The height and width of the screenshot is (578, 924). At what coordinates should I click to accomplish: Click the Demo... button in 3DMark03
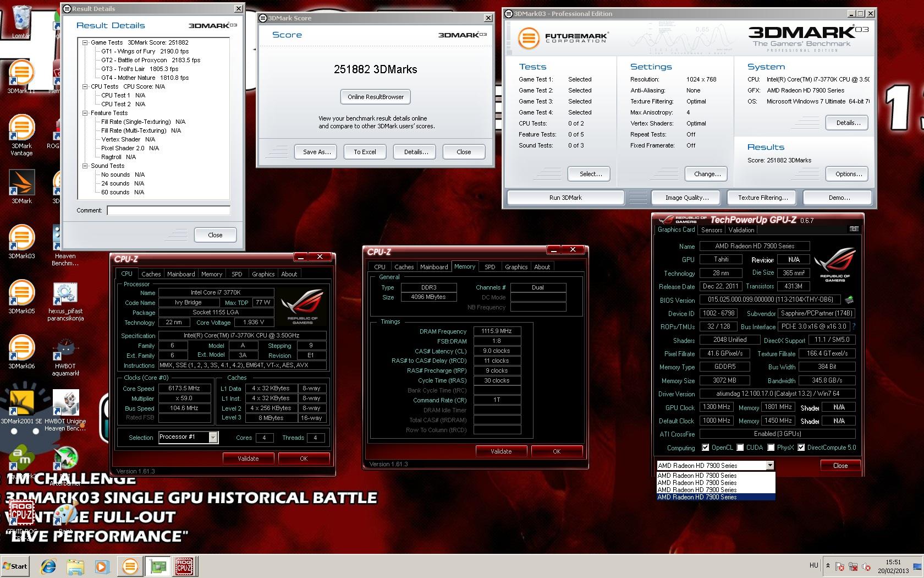click(839, 198)
